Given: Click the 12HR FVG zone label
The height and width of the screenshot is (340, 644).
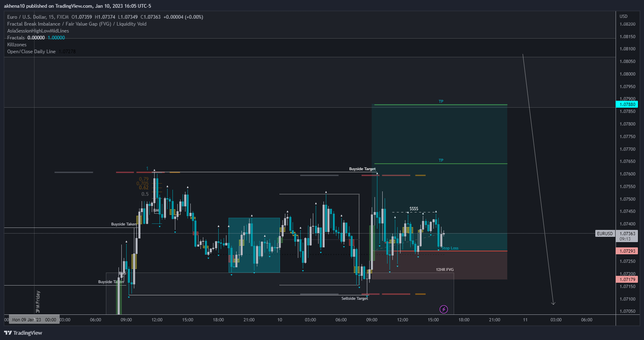Looking at the screenshot, I should pos(445,270).
